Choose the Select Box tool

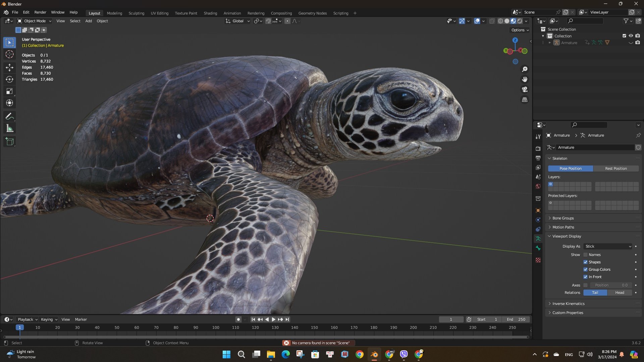(9, 43)
